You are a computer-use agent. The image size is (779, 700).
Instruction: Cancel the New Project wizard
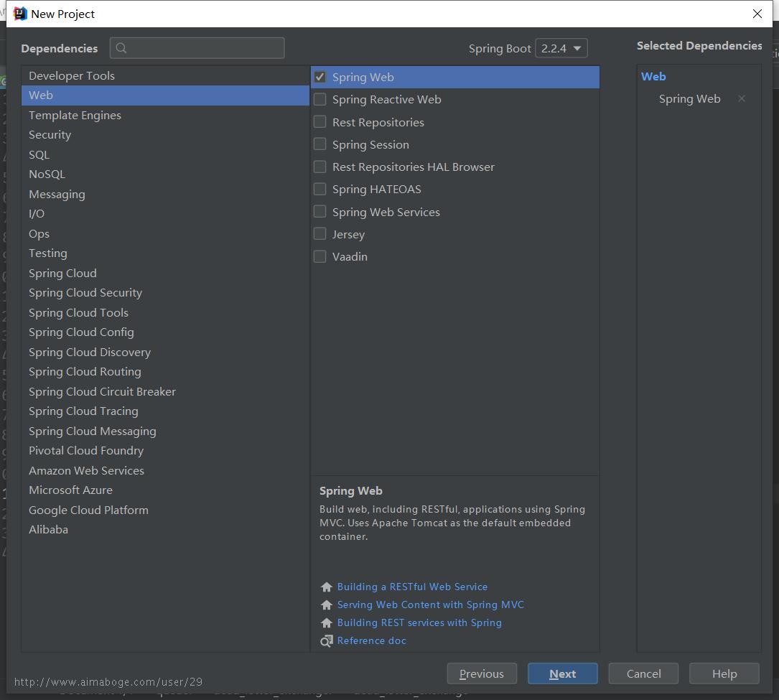click(x=643, y=673)
